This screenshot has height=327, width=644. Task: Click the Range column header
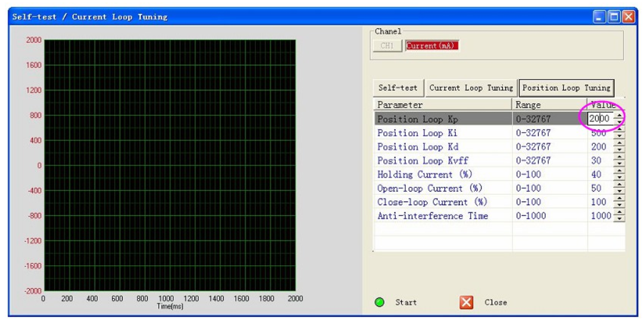549,105
